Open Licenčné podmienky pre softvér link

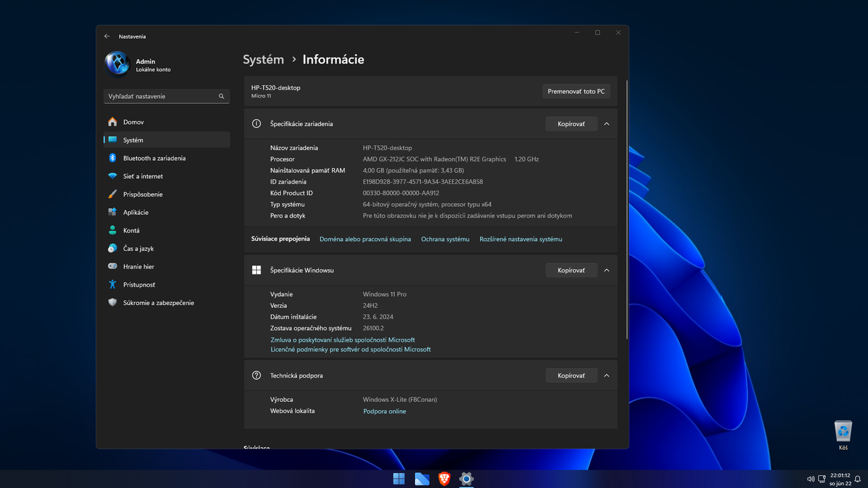click(x=351, y=350)
